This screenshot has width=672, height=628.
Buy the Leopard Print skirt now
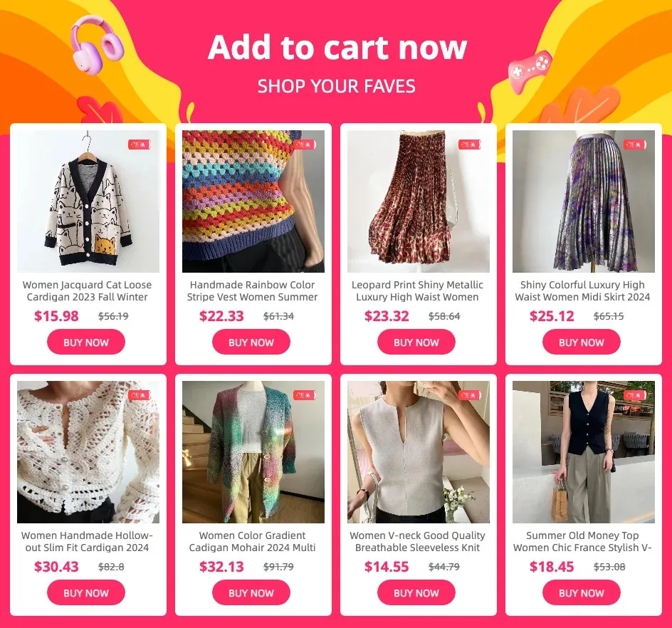coord(416,342)
